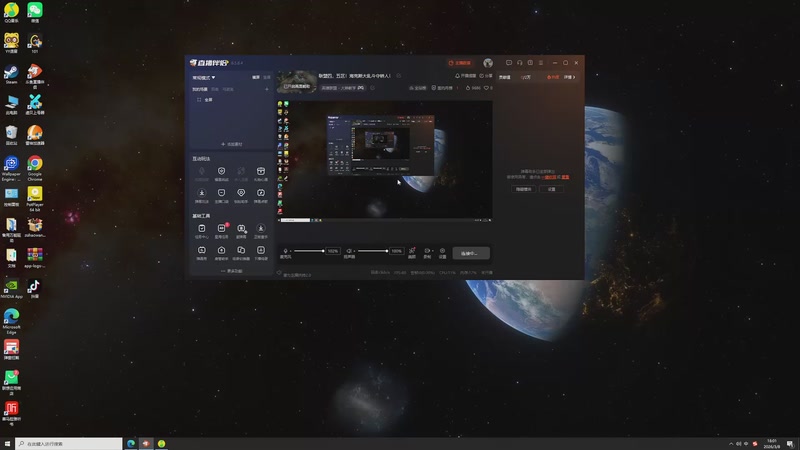Click the download-arrow tool in basic tools bottom row
800x450 pixels.
(261, 251)
